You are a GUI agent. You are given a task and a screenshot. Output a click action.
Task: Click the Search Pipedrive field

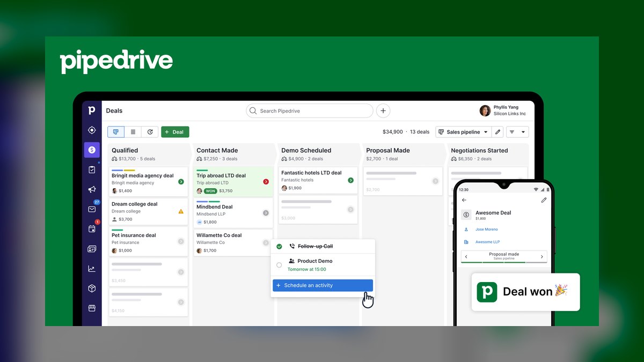(310, 111)
